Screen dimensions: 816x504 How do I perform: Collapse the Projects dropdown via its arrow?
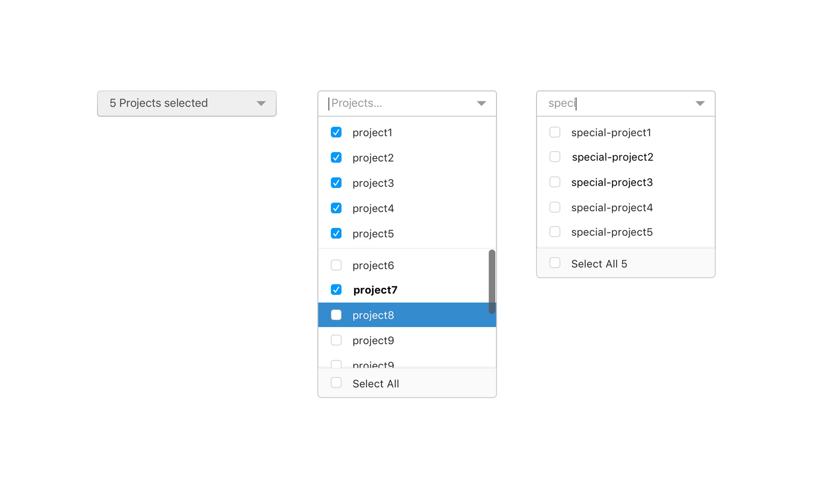tap(481, 103)
